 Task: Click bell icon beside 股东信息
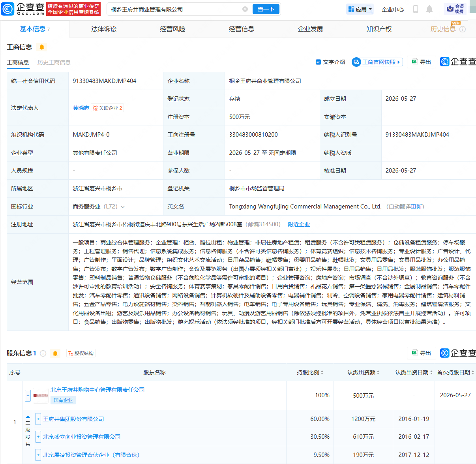pyautogui.click(x=55, y=353)
